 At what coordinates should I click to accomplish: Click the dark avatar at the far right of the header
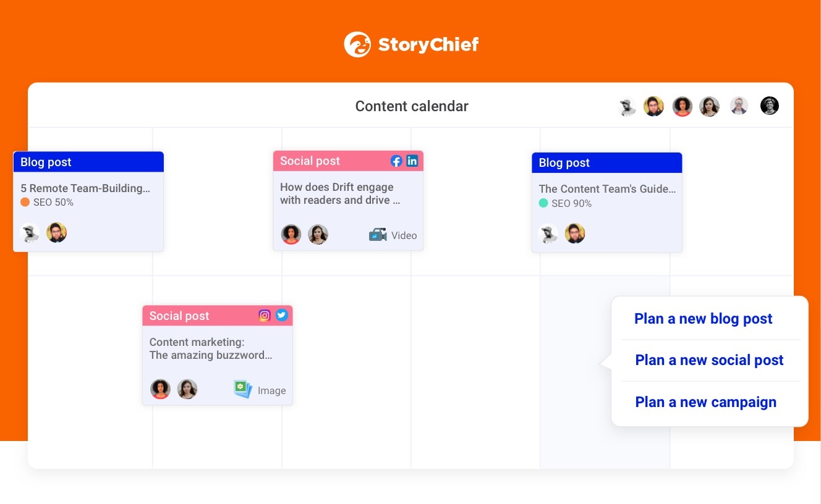pos(770,106)
